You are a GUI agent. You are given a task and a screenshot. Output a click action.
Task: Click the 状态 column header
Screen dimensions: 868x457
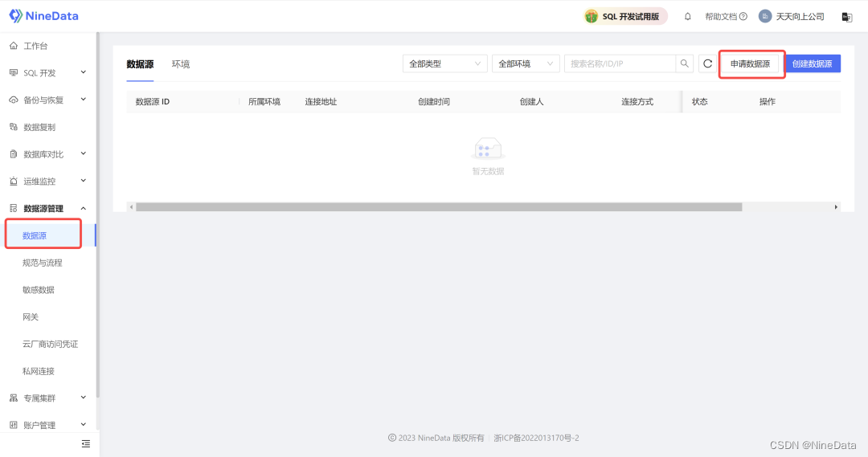coord(700,102)
